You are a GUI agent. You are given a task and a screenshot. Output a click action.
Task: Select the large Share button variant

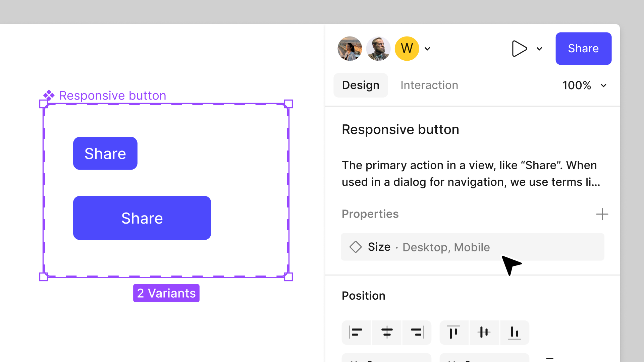click(x=142, y=218)
